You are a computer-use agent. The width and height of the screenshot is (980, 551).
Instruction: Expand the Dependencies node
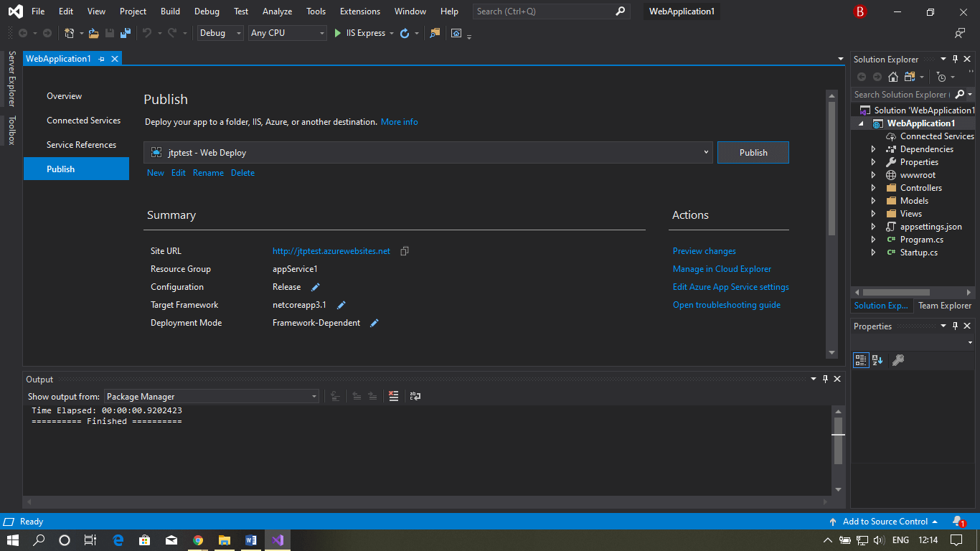tap(873, 149)
